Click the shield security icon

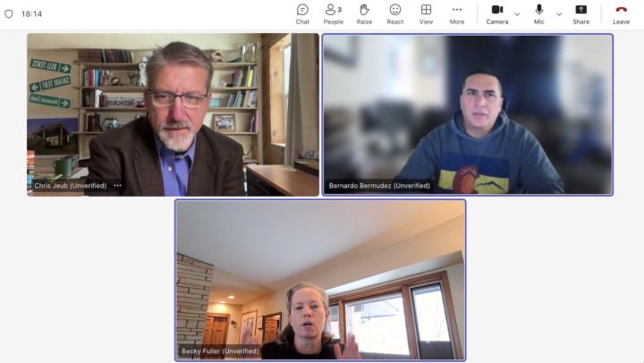click(9, 14)
